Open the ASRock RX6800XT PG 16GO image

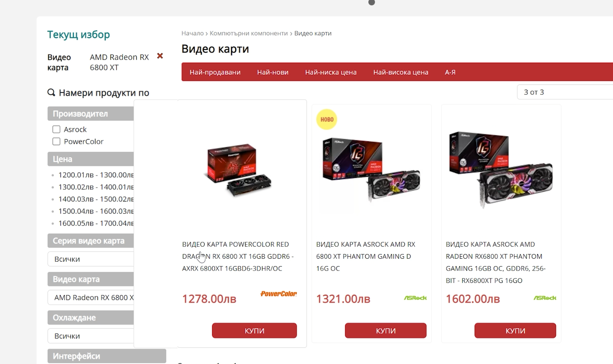tap(501, 169)
